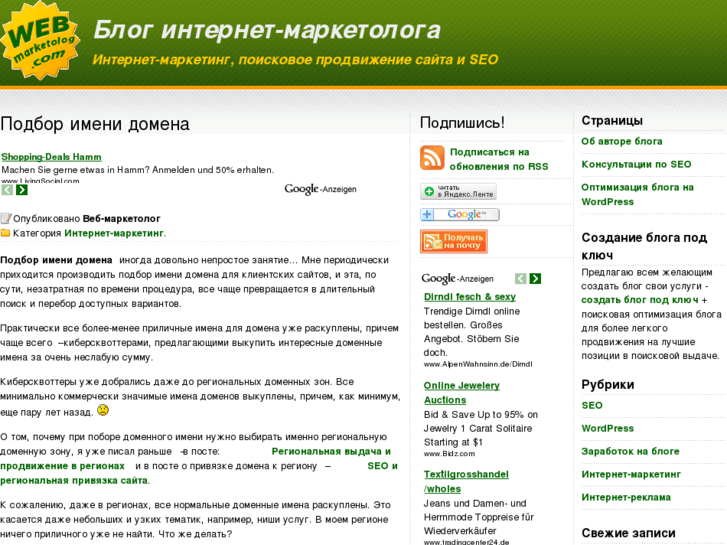727x545 pixels.
Task: Click the folder icon beside Категория
Action: click(5, 233)
